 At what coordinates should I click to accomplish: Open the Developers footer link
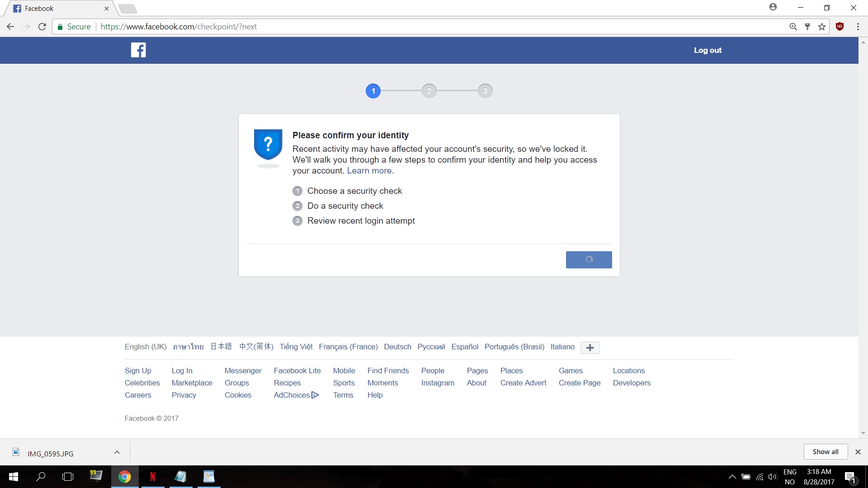pos(632,383)
